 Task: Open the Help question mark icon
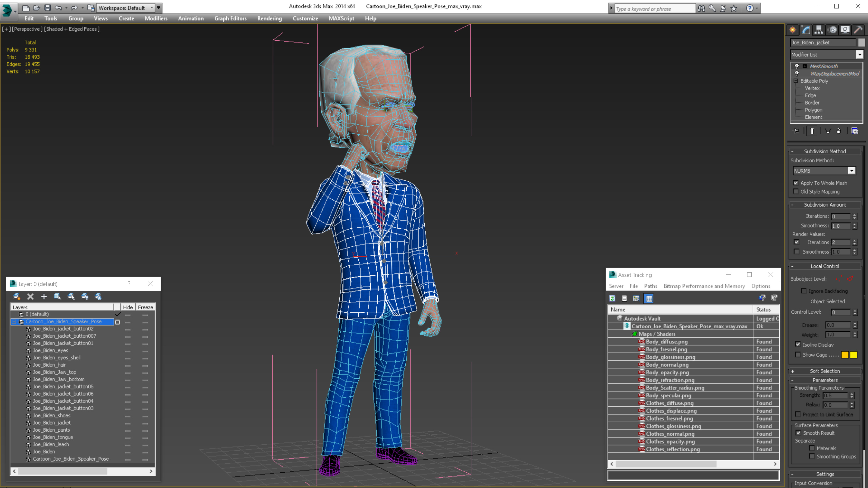pyautogui.click(x=749, y=8)
